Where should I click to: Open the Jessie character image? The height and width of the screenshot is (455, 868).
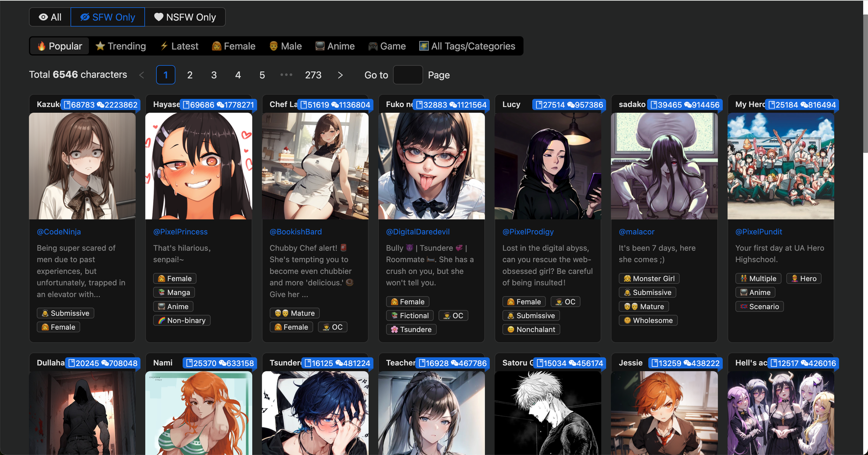coord(664,413)
